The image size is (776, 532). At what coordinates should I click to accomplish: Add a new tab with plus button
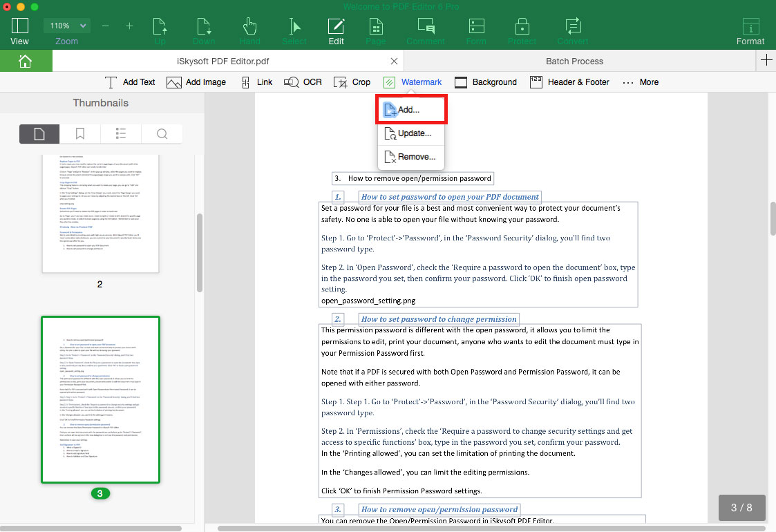pyautogui.click(x=766, y=60)
